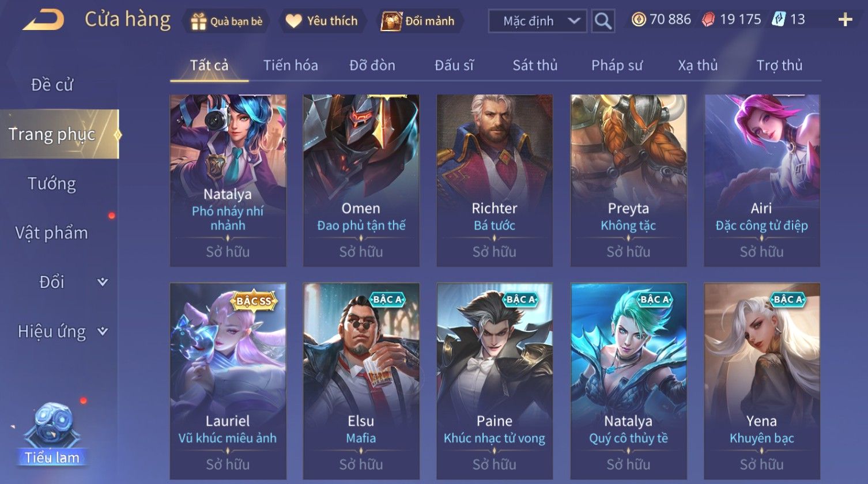
Task: Open the Mặc định sort dropdown
Action: point(537,21)
